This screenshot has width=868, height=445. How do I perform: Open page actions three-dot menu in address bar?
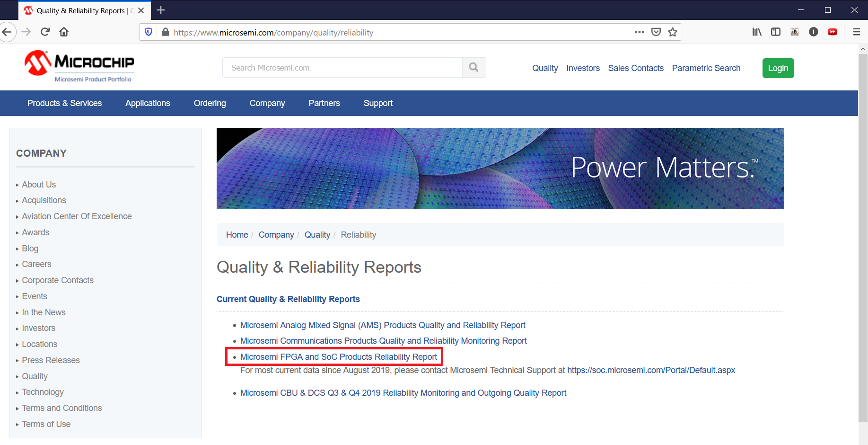pos(640,32)
